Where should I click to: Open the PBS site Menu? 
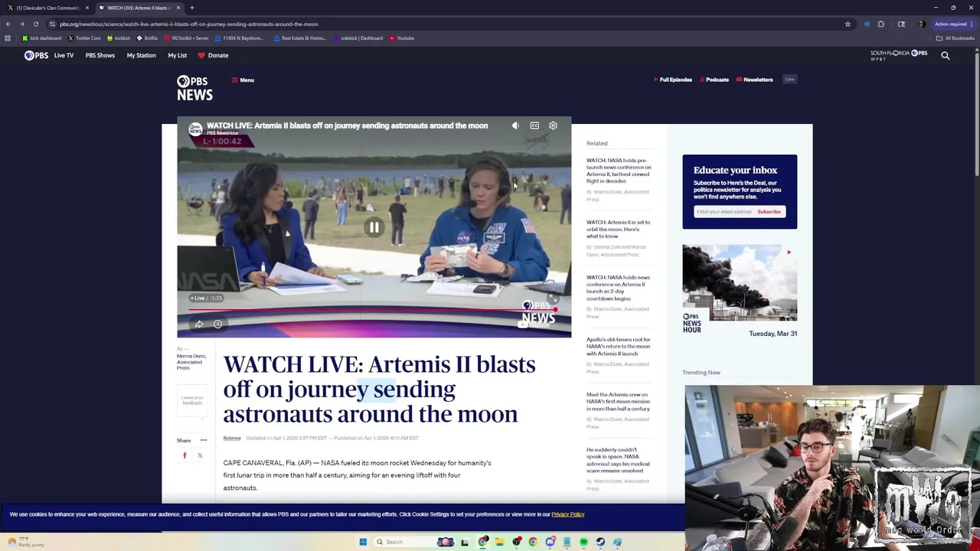pyautogui.click(x=243, y=80)
